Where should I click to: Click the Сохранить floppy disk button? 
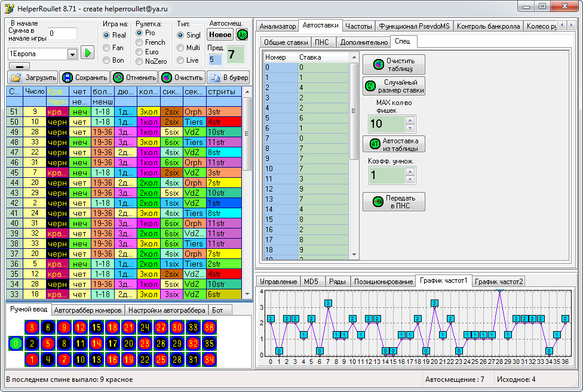click(84, 78)
